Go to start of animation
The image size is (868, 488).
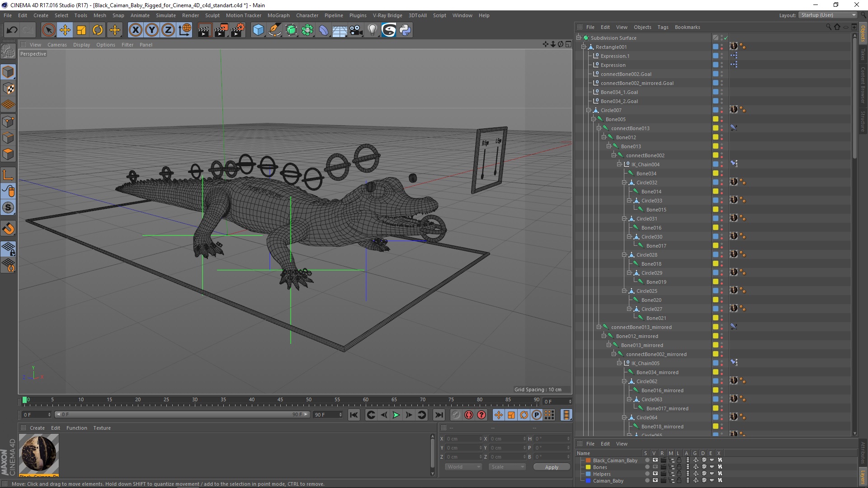coord(354,415)
